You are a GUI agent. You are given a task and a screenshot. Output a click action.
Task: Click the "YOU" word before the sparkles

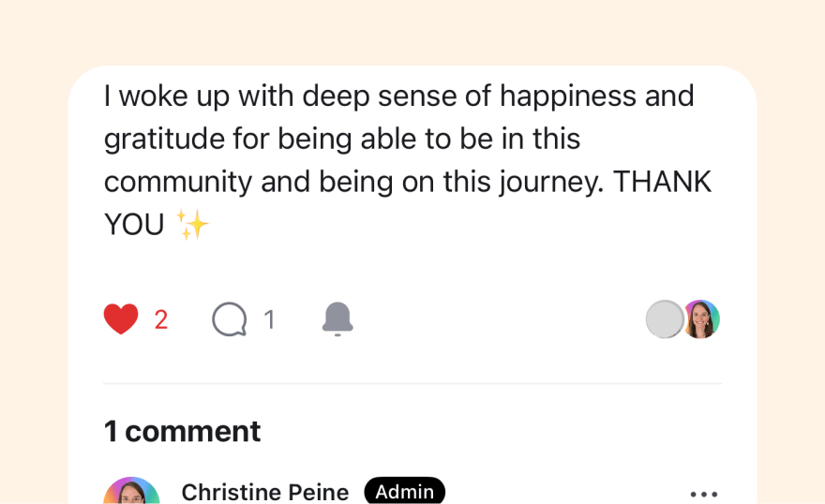coord(134,225)
